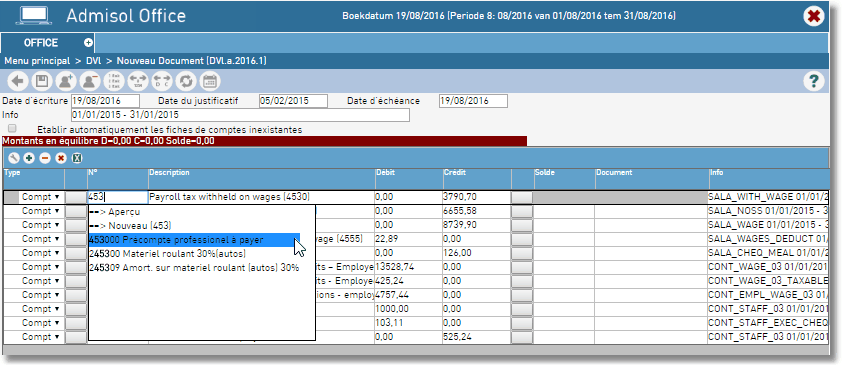This screenshot has height=367, width=842.
Task: Add a line with the green plus icon
Action: [x=29, y=159]
